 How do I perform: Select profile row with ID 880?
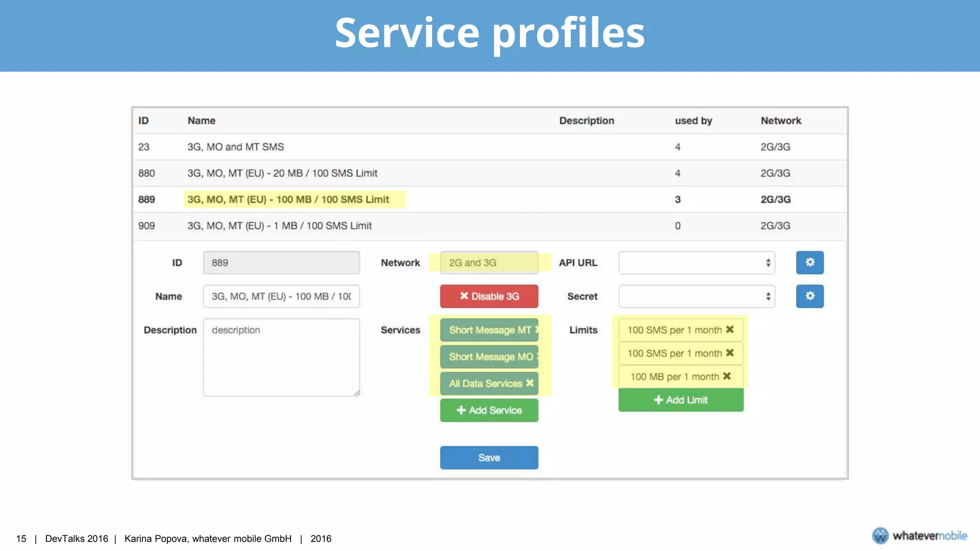[490, 173]
